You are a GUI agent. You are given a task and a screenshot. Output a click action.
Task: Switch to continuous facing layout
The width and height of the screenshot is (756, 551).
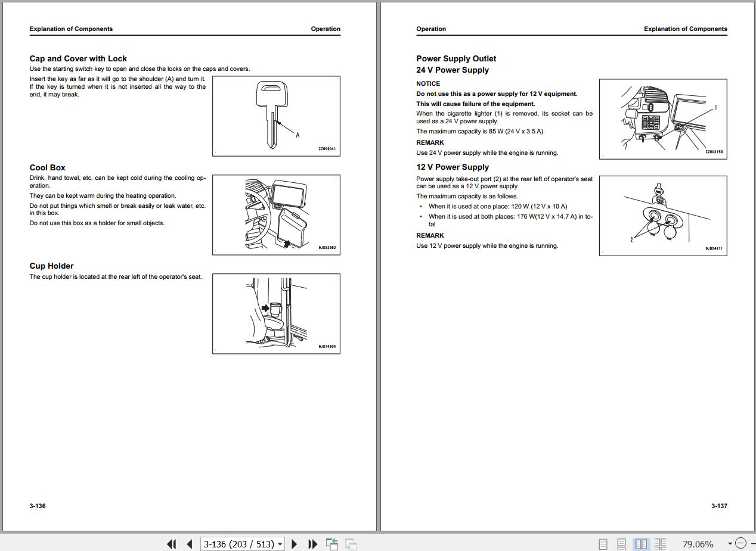660,544
